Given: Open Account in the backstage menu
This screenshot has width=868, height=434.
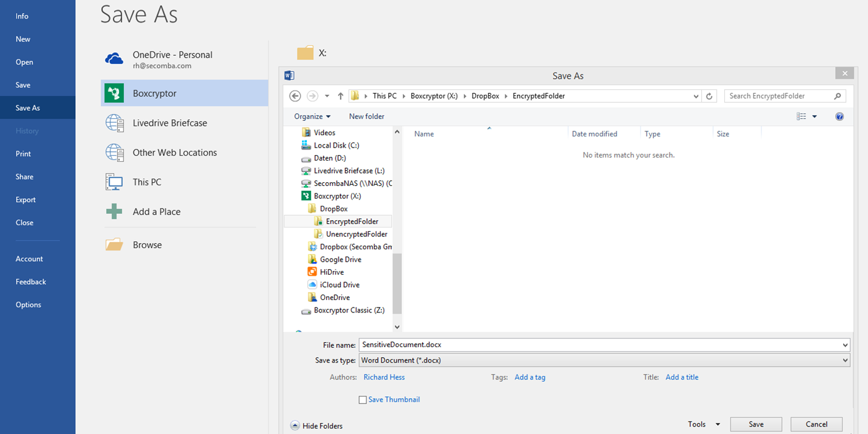Looking at the screenshot, I should tap(38, 259).
